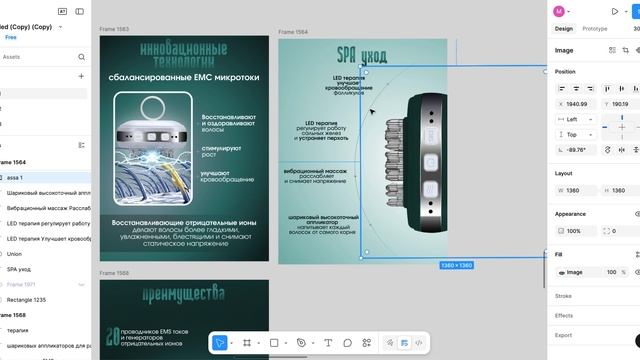Open shape tool options arrow
The height and width of the screenshot is (360, 640).
click(286, 343)
